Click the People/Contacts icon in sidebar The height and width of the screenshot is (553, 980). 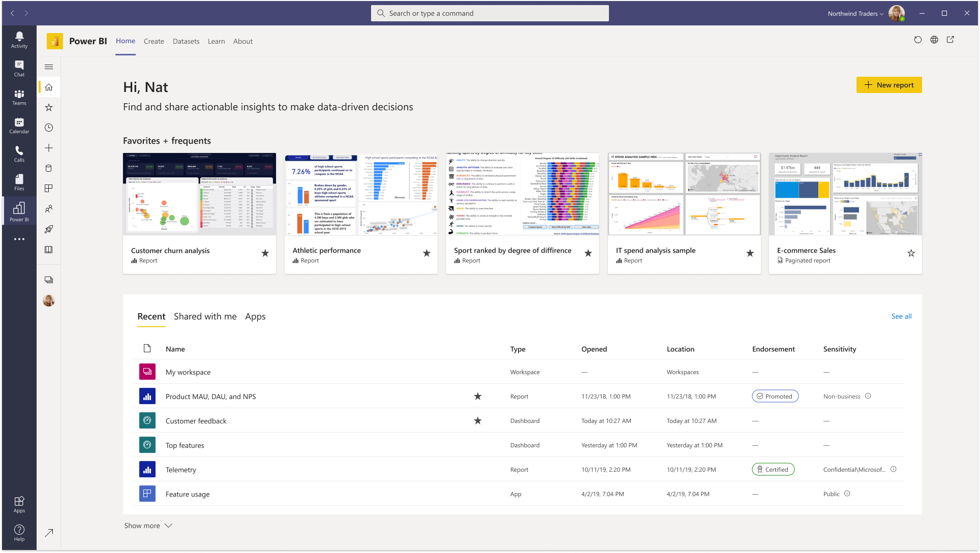[48, 208]
